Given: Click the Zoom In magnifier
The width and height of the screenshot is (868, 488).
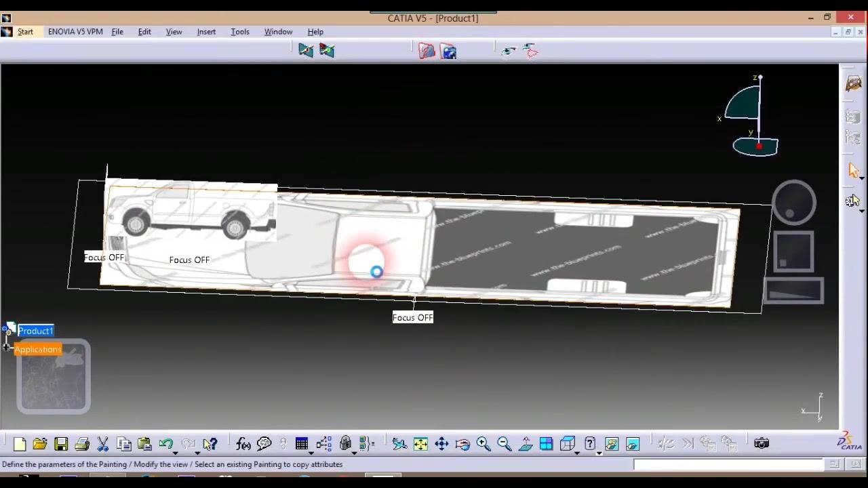Looking at the screenshot, I should click(x=484, y=444).
